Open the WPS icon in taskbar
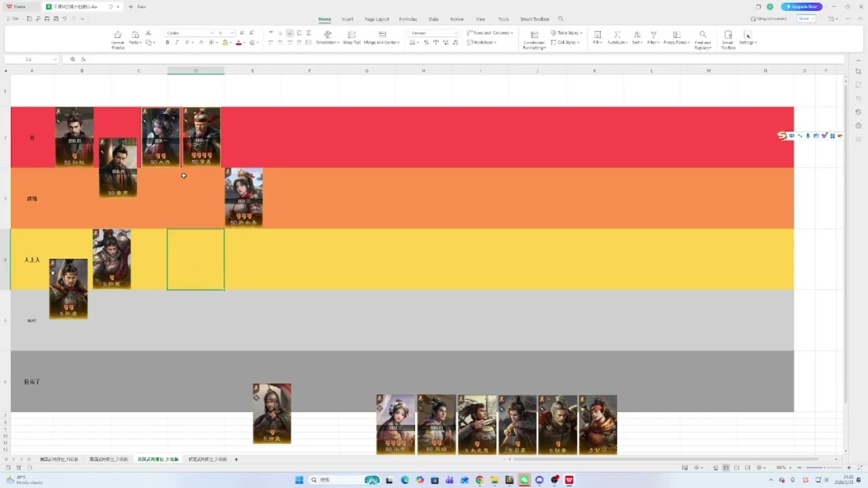868x488 pixels. point(569,480)
